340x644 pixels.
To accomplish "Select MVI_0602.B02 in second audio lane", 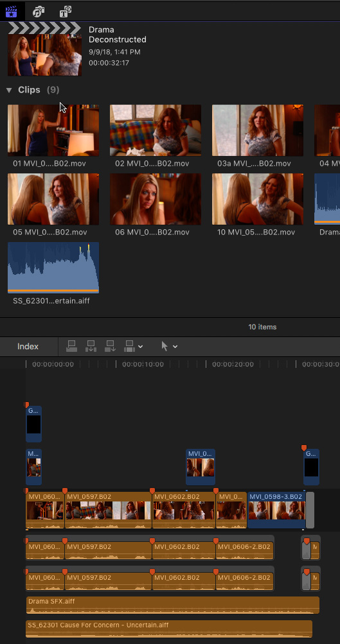I will [184, 581].
